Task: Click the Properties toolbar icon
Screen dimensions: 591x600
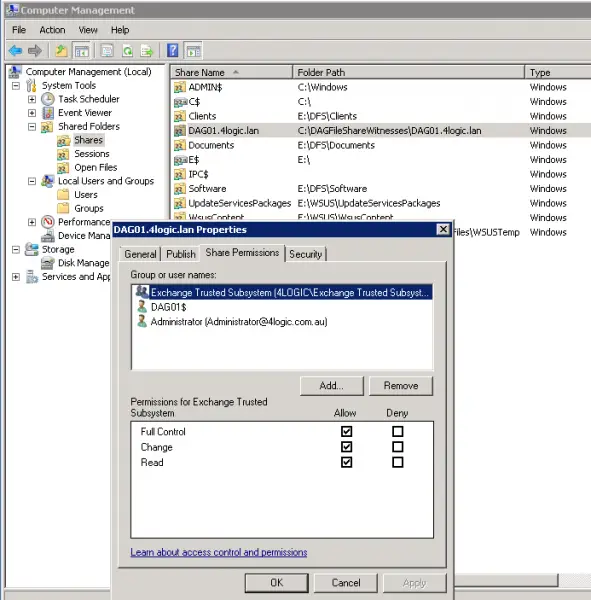Action: click(x=107, y=51)
